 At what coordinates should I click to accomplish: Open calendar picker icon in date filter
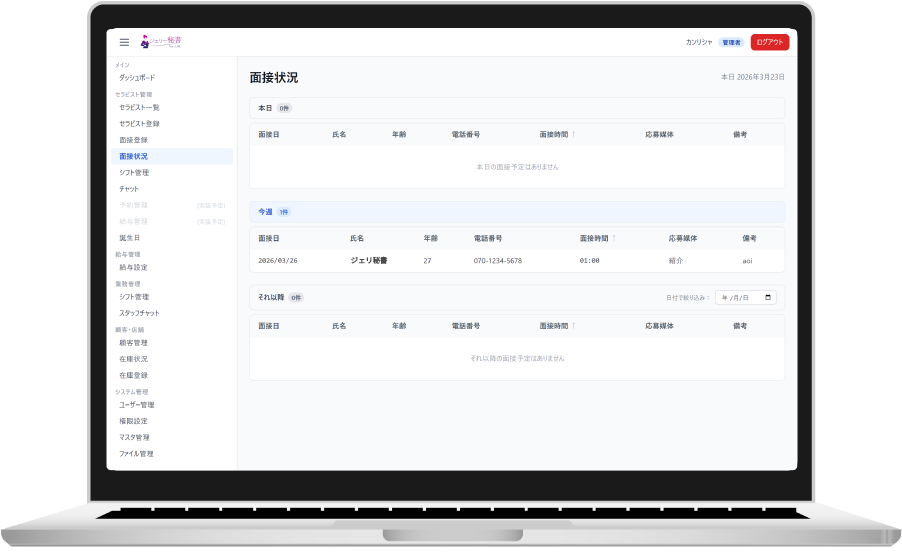click(767, 298)
